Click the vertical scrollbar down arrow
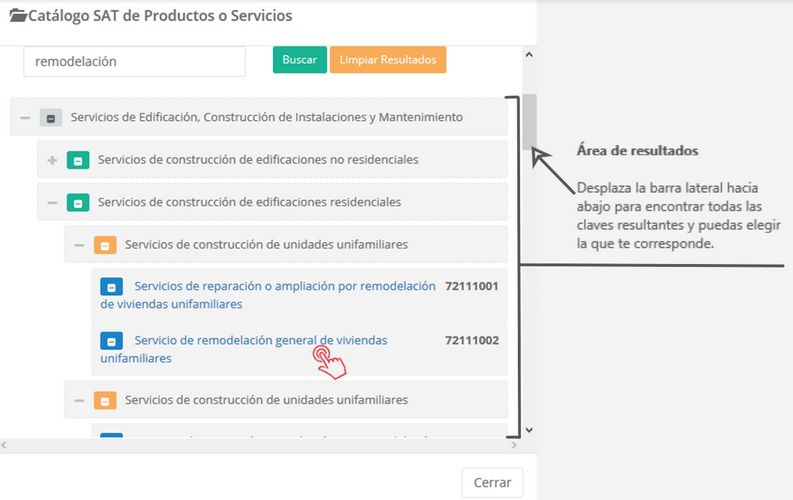The width and height of the screenshot is (793, 500). point(529,431)
